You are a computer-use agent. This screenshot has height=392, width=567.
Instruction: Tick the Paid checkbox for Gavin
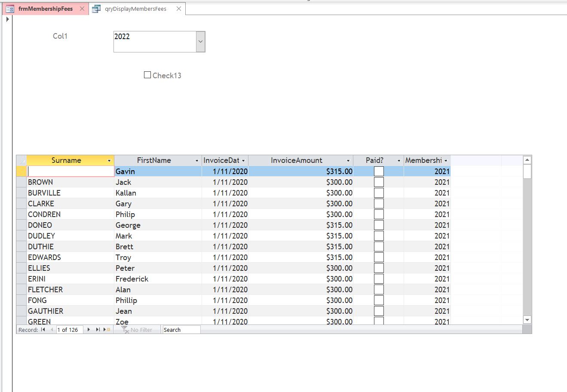tap(379, 171)
